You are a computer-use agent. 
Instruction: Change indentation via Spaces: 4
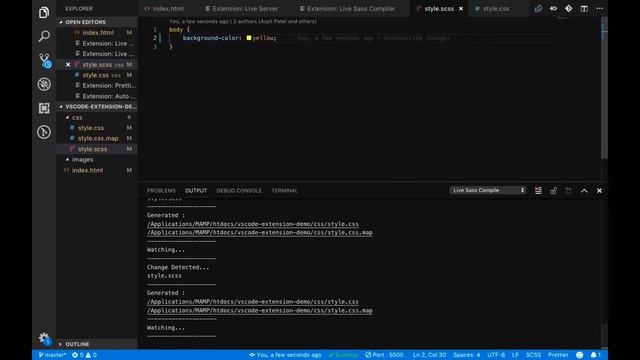467,355
